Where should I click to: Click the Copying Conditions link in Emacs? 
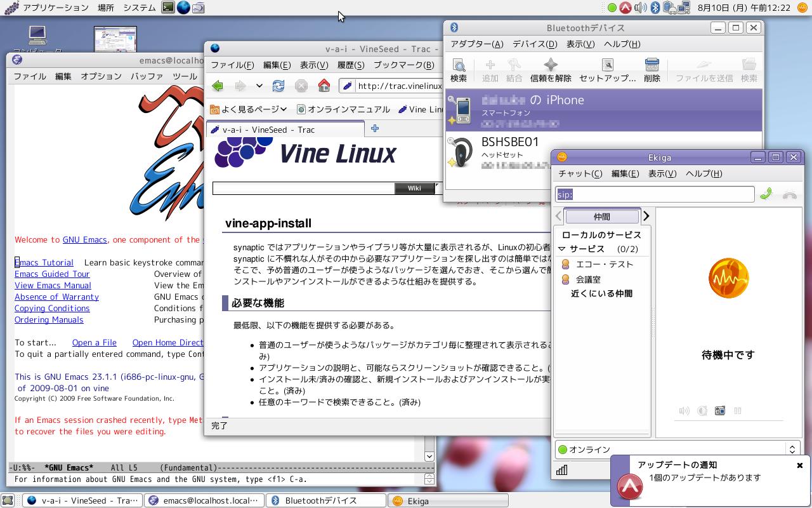point(52,308)
